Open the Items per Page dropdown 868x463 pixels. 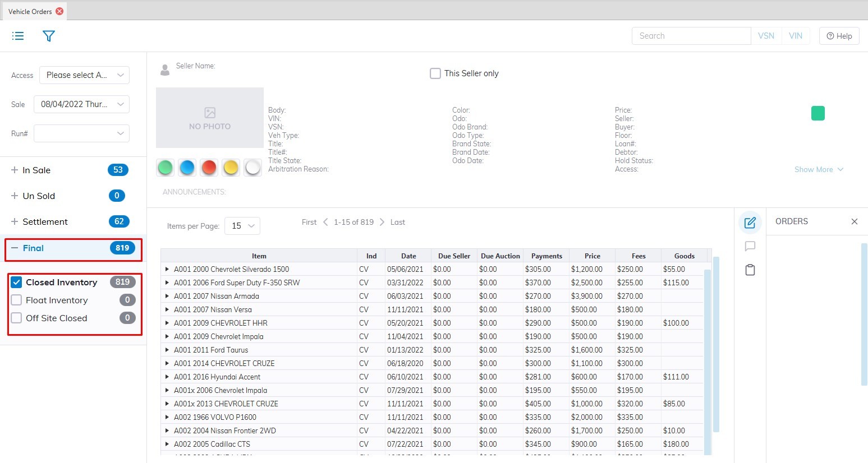coord(242,226)
